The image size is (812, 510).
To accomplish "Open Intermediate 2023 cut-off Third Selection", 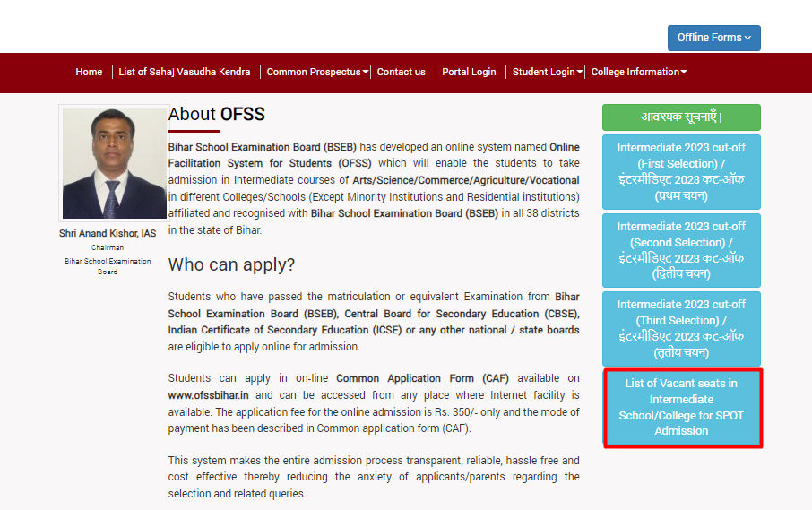I will click(x=681, y=328).
